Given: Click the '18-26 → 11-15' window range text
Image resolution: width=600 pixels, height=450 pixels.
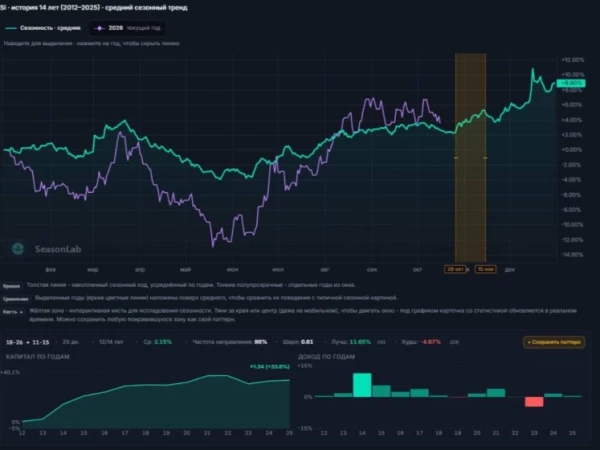Looking at the screenshot, I should (x=28, y=342).
